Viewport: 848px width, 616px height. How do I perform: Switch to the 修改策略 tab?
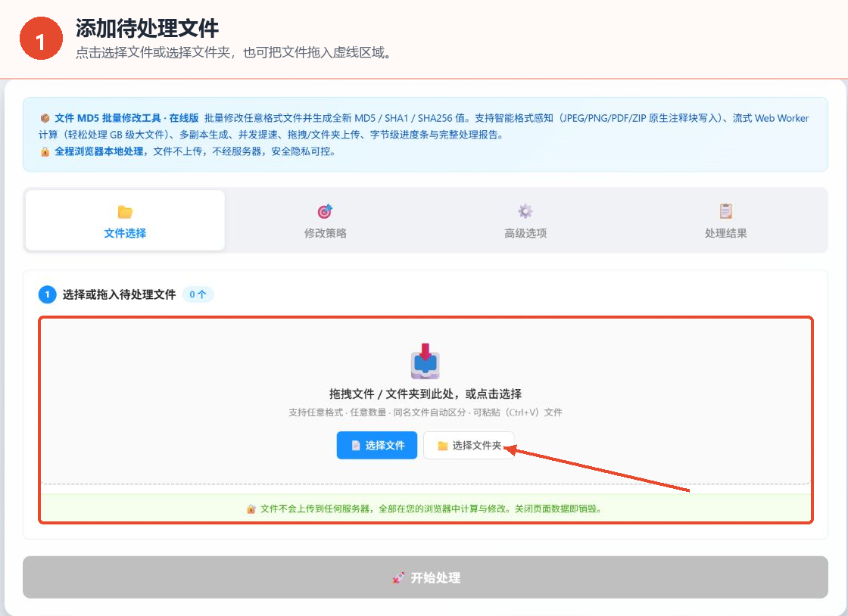click(325, 220)
